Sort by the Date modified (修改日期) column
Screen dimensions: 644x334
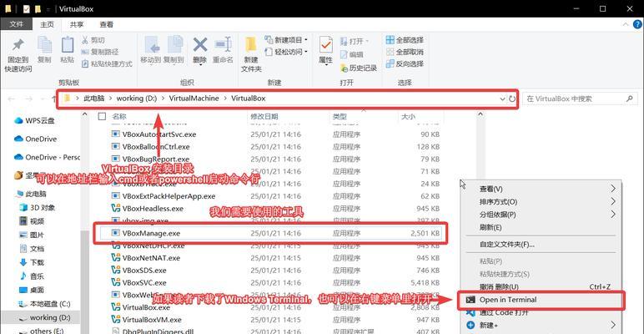click(x=264, y=117)
